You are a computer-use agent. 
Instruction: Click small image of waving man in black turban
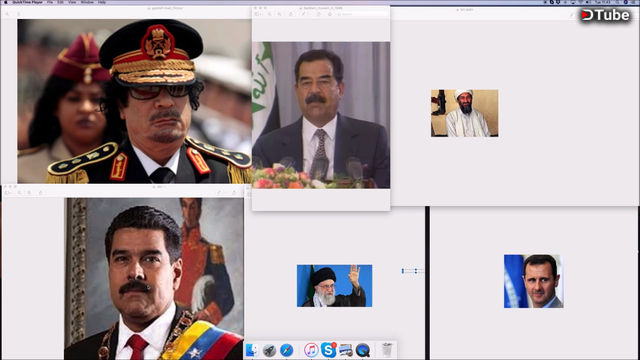334,286
